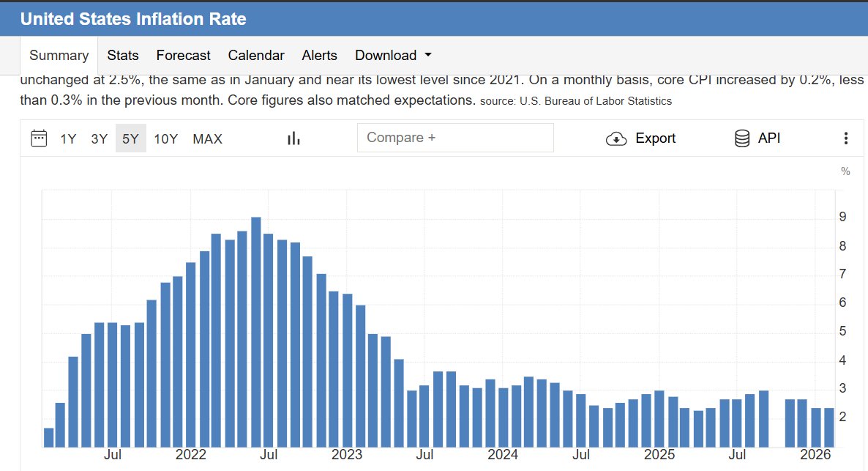Select the 3Y time range

(x=99, y=138)
